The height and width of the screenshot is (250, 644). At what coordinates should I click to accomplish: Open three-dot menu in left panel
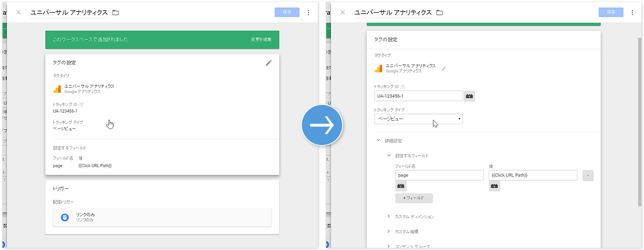tap(308, 13)
